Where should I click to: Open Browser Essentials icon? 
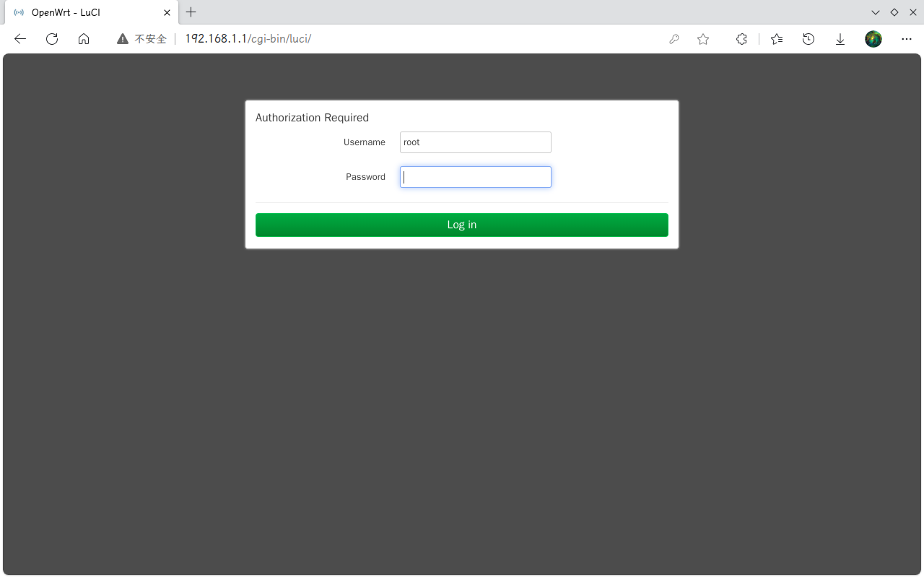pos(741,39)
